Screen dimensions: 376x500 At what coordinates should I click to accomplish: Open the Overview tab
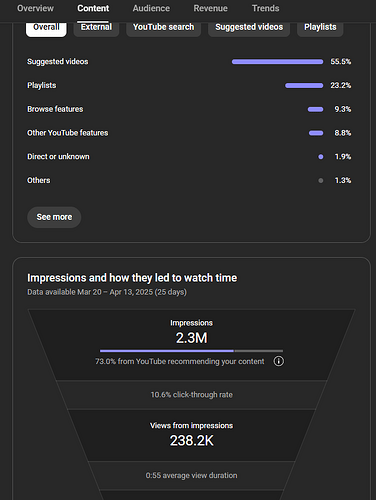[x=35, y=8]
